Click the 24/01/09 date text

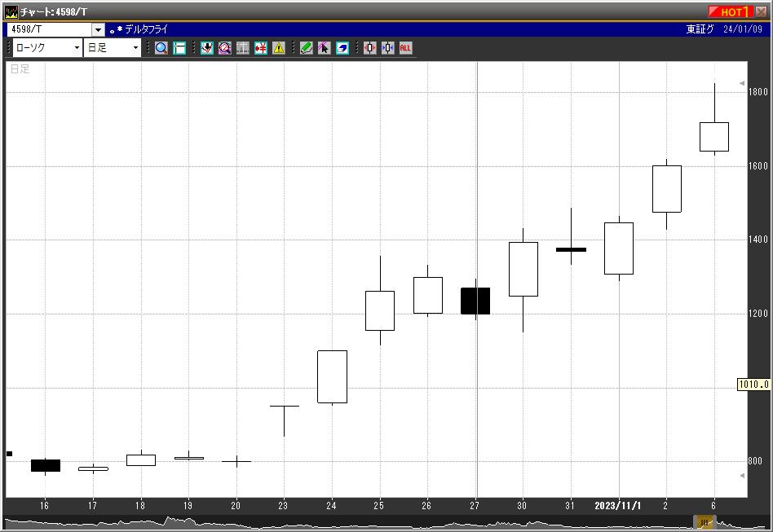coord(743,29)
